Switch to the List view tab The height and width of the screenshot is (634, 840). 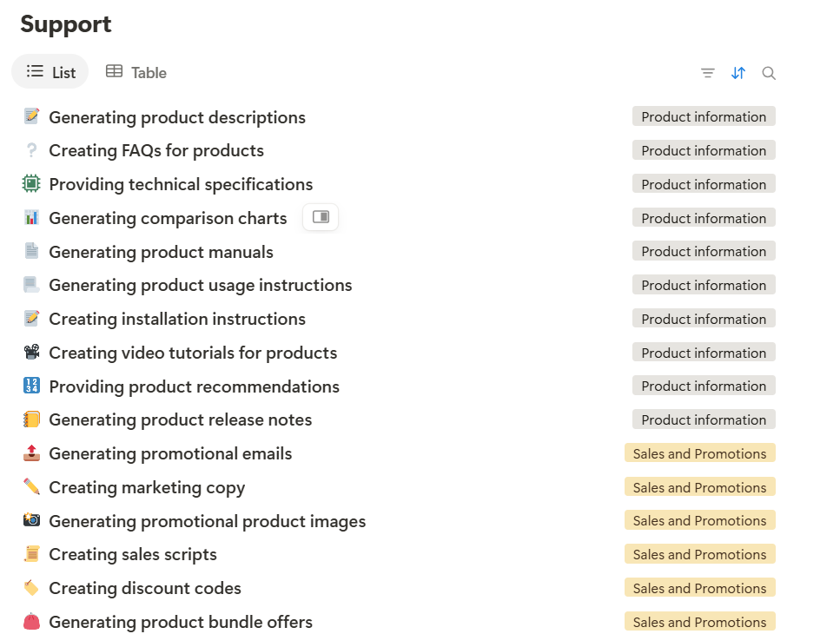[x=50, y=72]
